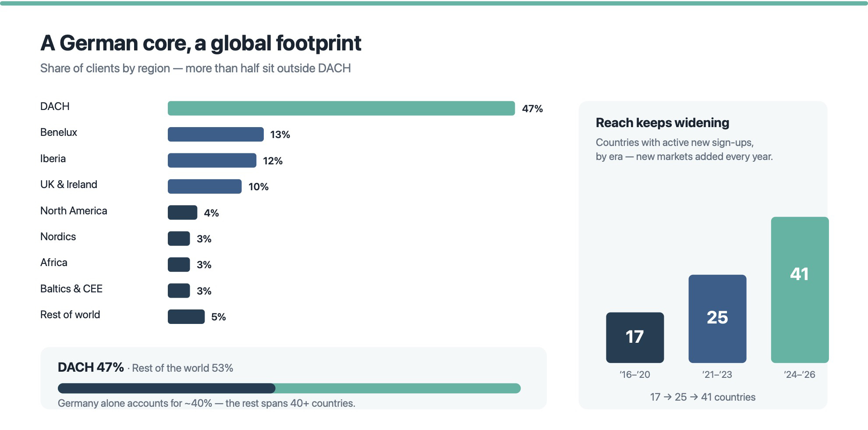Click the green rest-of-world portion of split bar
The image size is (868, 430).
coord(398,388)
